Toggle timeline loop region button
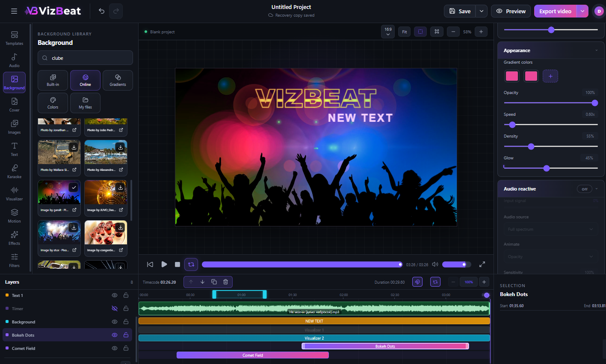Screen dimensions: 606x364 [435, 282]
